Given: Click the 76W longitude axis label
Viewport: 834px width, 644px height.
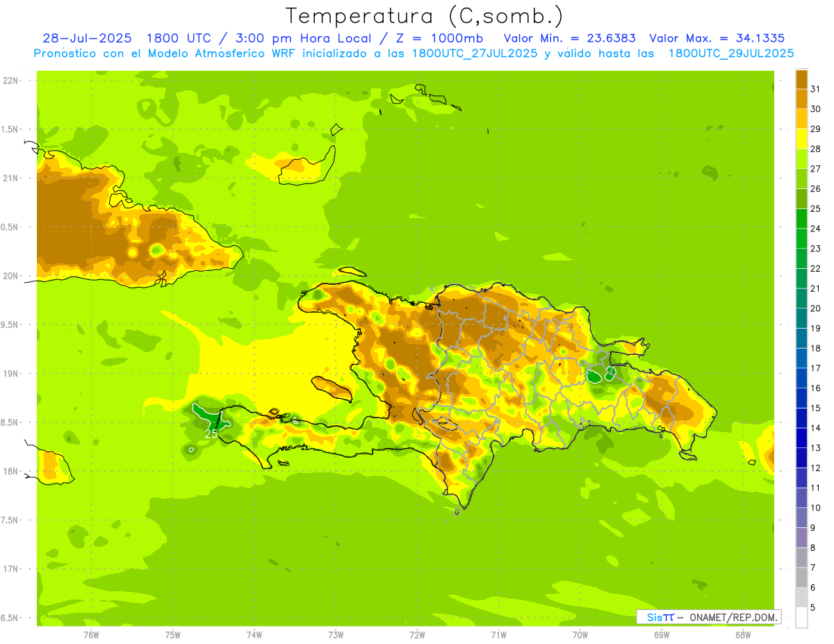Looking at the screenshot, I should 91,635.
